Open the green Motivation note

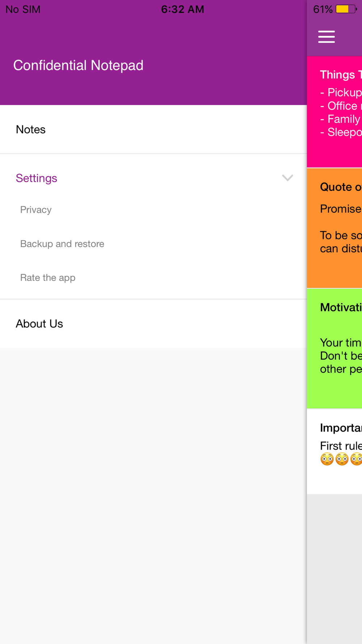tap(334, 348)
